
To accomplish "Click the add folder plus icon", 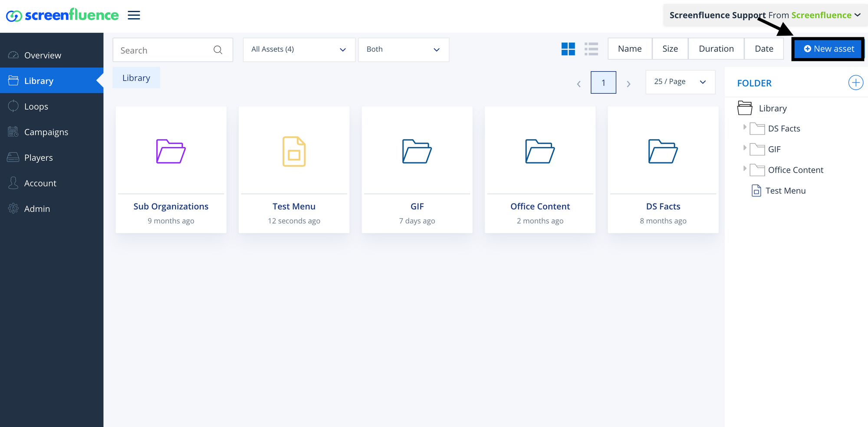I will pyautogui.click(x=855, y=82).
